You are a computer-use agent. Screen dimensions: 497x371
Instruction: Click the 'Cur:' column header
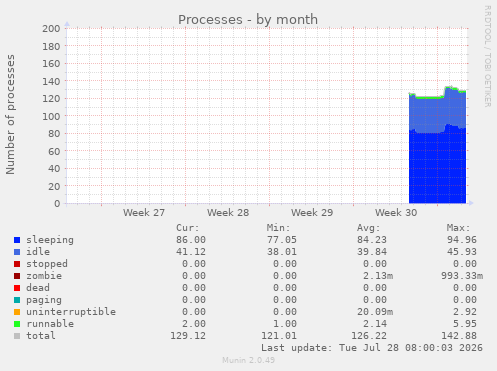188,228
